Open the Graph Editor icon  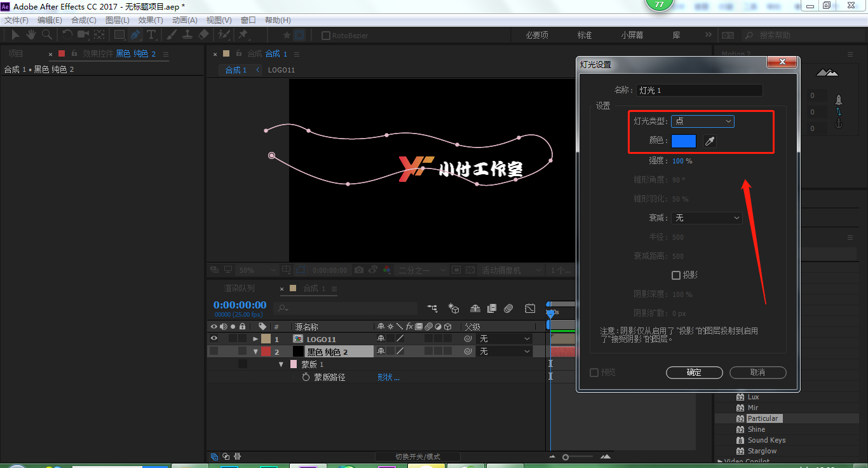point(530,308)
